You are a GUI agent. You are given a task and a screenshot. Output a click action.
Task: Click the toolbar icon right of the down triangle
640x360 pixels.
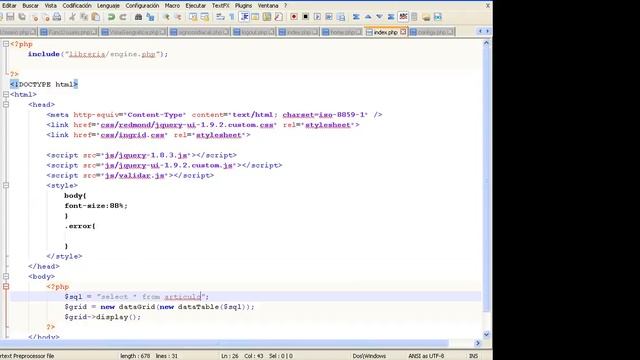(x=391, y=17)
